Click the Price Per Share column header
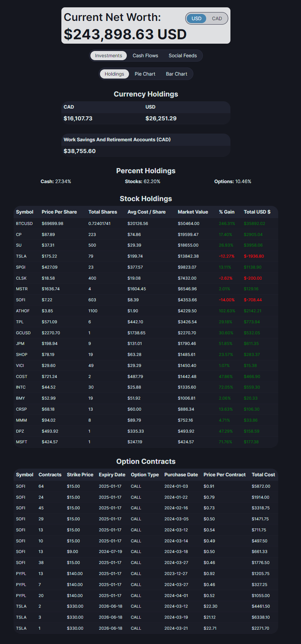 tap(59, 212)
